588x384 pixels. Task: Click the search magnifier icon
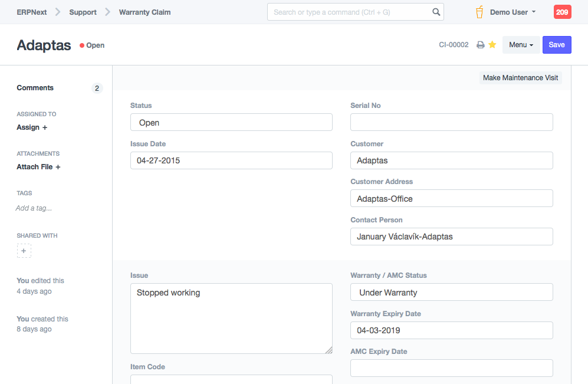coord(436,12)
